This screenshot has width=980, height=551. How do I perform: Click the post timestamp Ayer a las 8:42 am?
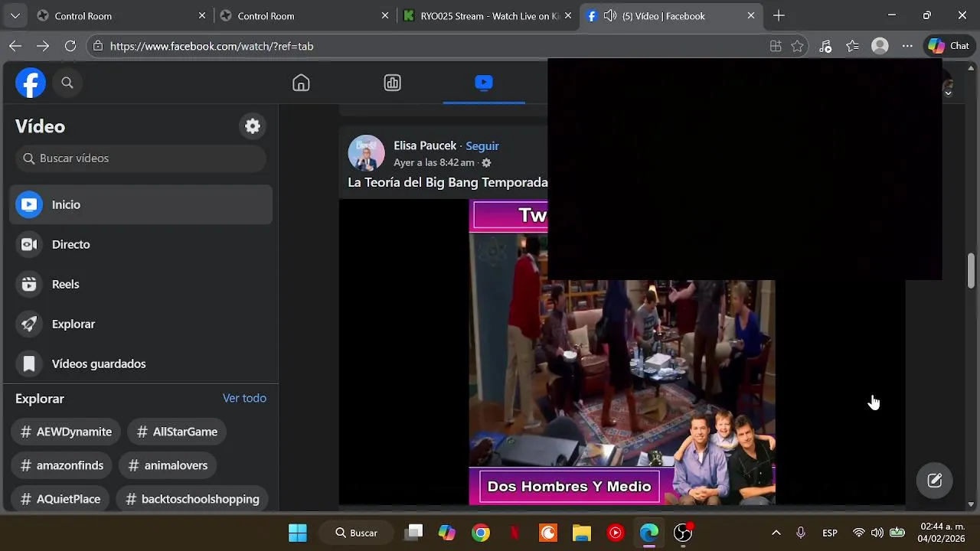[x=434, y=162]
